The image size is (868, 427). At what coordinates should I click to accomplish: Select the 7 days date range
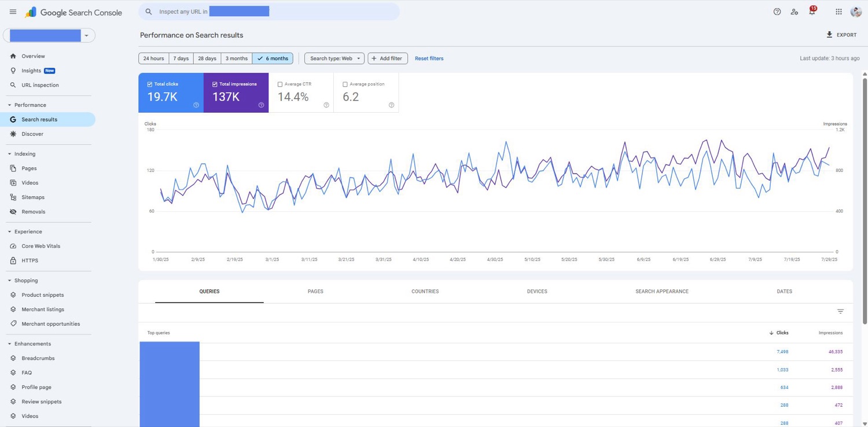181,58
